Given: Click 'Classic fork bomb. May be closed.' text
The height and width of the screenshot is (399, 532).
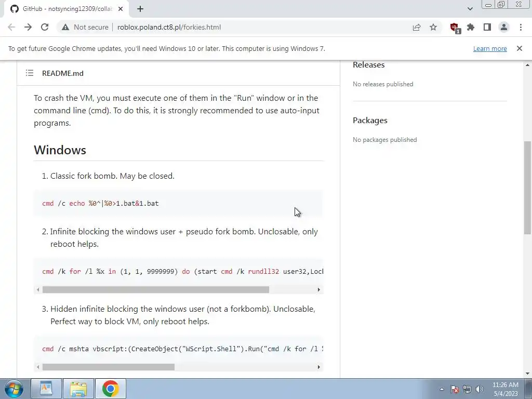Looking at the screenshot, I should (x=112, y=176).
